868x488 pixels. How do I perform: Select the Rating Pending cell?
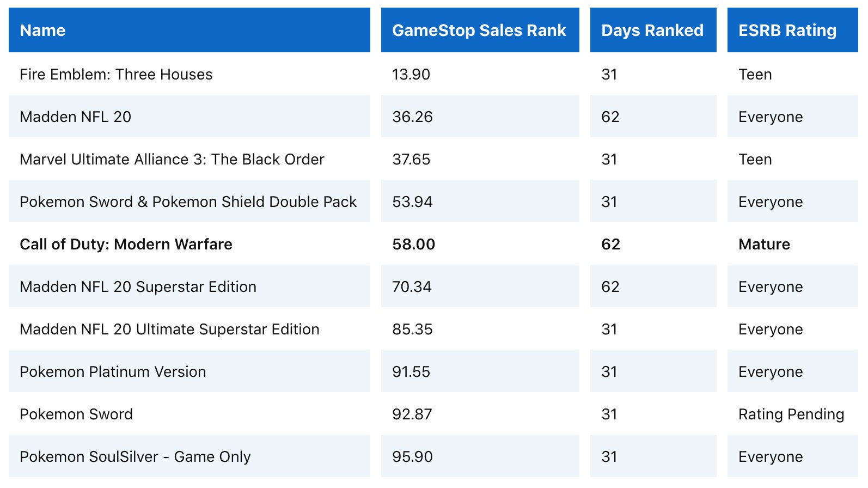[791, 414]
